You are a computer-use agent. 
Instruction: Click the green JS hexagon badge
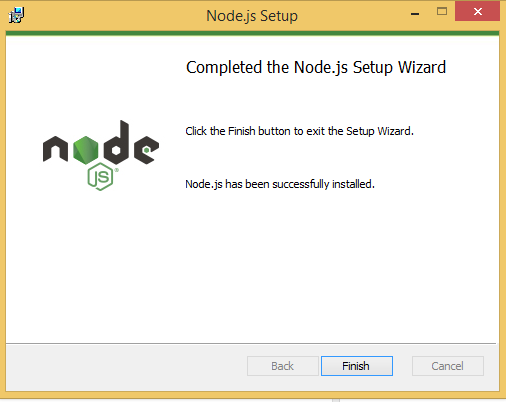click(x=100, y=177)
